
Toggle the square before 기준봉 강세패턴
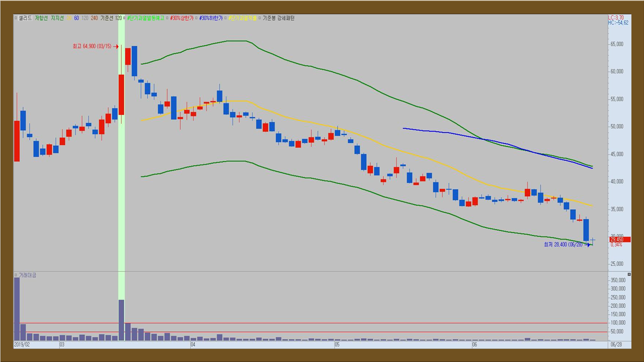(260, 18)
